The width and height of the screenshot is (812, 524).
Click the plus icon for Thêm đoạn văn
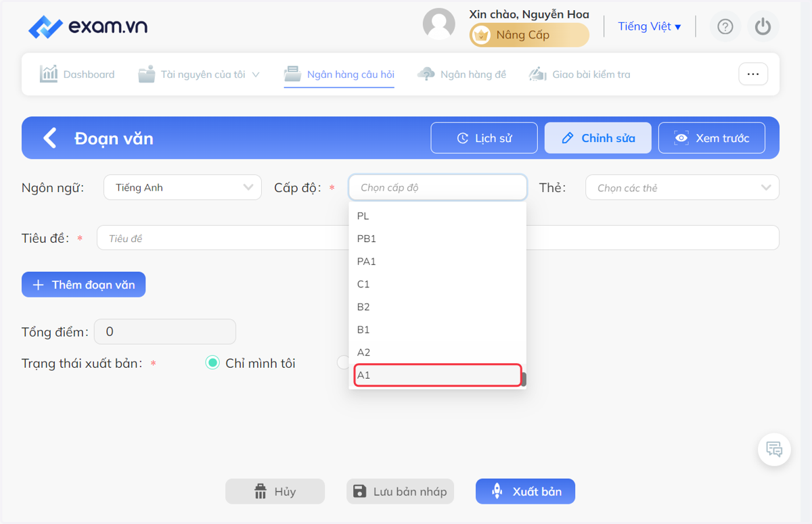pos(39,285)
